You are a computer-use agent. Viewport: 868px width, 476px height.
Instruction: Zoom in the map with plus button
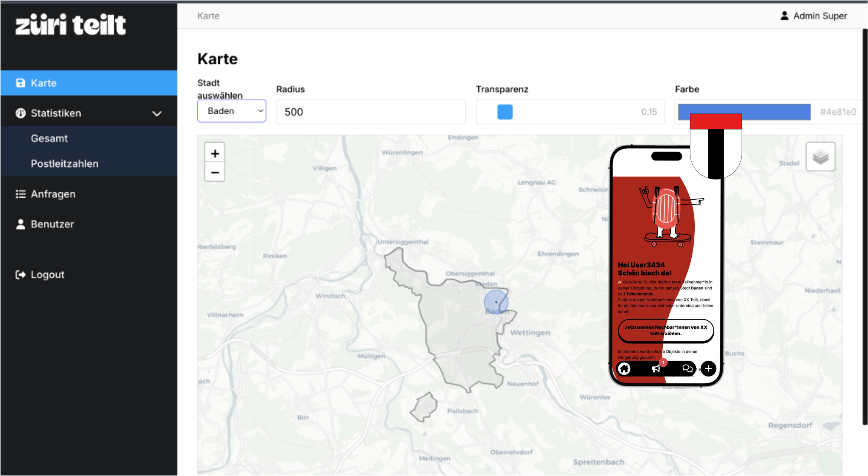click(x=215, y=153)
